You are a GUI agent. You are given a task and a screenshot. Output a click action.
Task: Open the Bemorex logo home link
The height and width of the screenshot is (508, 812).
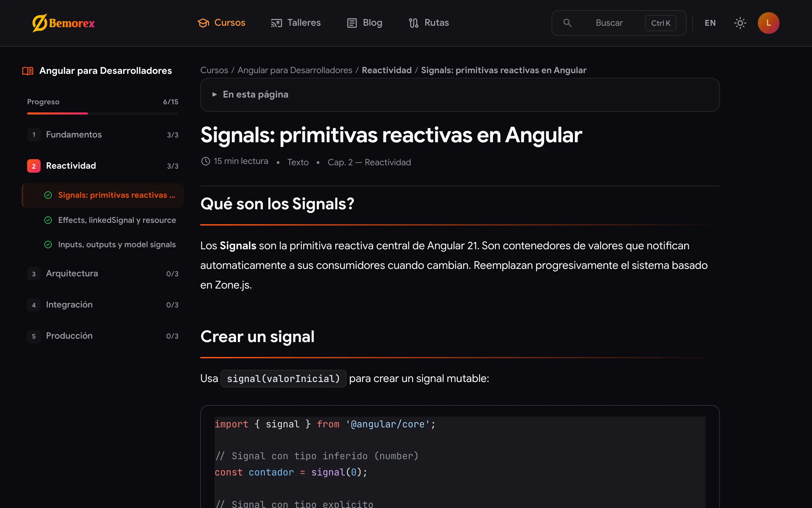click(x=64, y=23)
